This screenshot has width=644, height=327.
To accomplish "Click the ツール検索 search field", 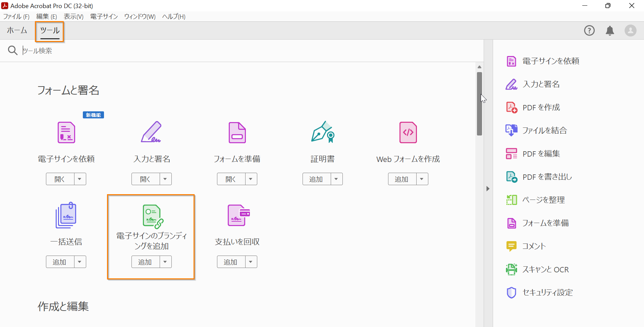I will tap(134, 51).
